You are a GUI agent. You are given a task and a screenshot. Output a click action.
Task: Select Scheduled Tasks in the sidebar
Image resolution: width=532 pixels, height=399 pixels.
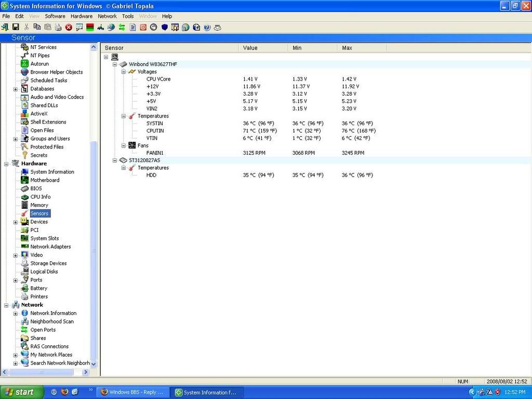pos(49,81)
